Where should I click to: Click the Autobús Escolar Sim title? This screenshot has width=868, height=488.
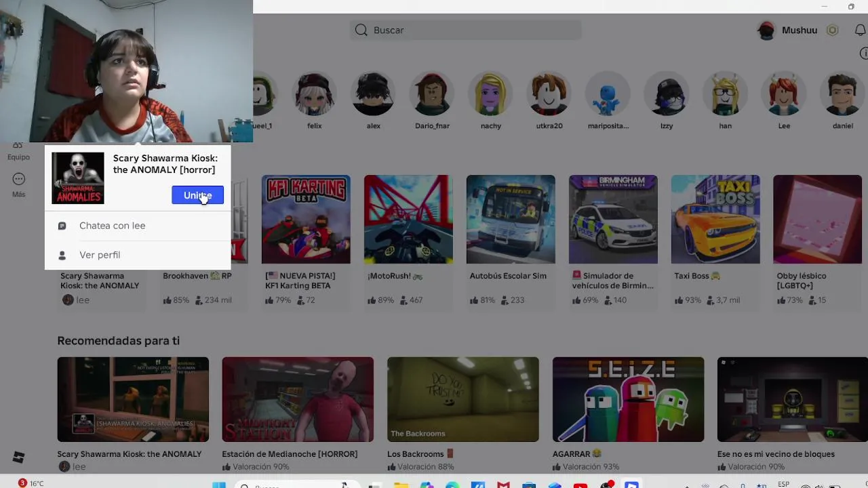coord(508,276)
